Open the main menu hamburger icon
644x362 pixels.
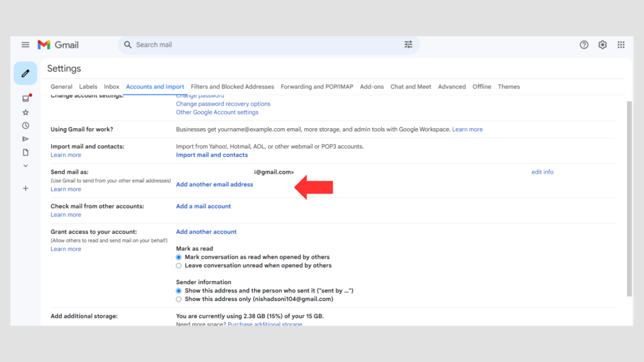coord(25,45)
